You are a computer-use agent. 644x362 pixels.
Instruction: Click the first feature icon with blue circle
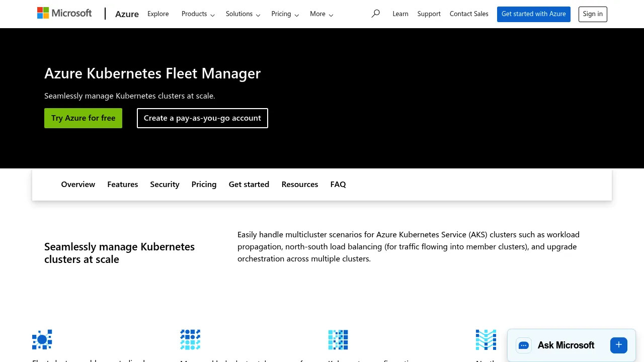42,340
